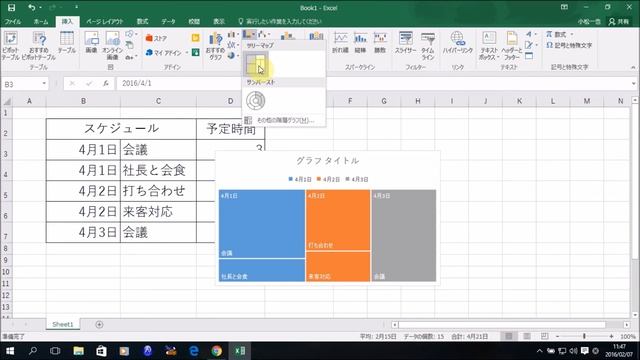Select the gray 4月3日 treemap block
The image size is (640, 360).
click(x=404, y=236)
